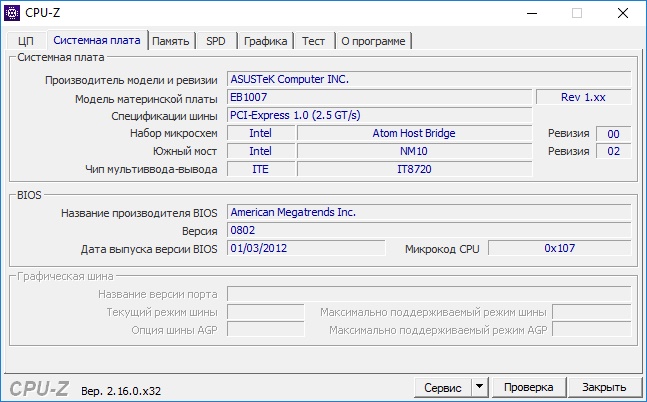Click the Закрыть button
The height and width of the screenshot is (402, 647).
(604, 387)
